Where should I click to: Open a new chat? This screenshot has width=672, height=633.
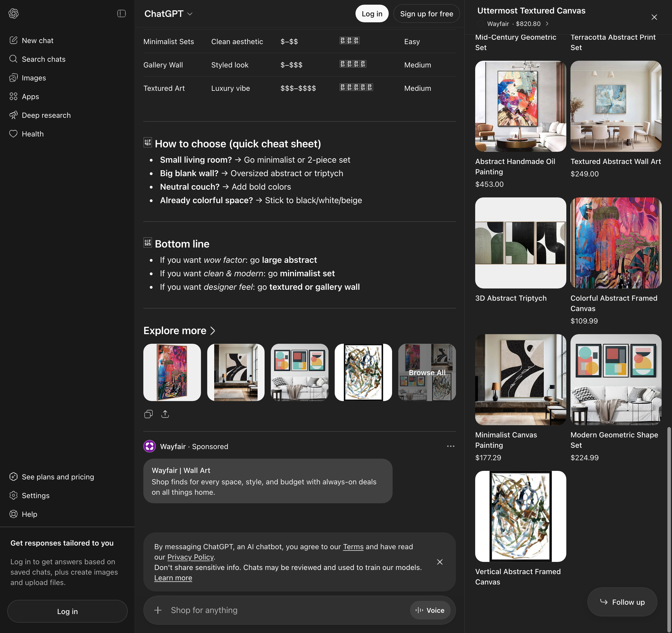tap(37, 40)
